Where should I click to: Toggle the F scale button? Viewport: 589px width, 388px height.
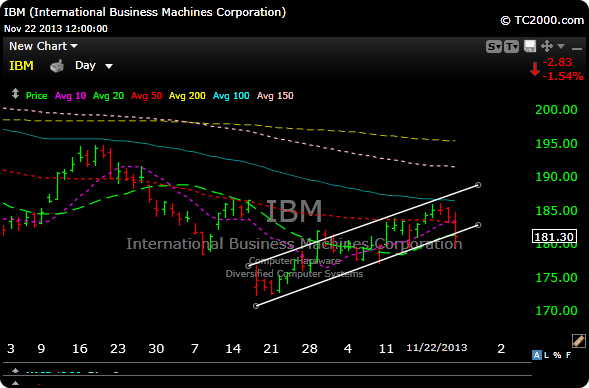click(x=568, y=355)
